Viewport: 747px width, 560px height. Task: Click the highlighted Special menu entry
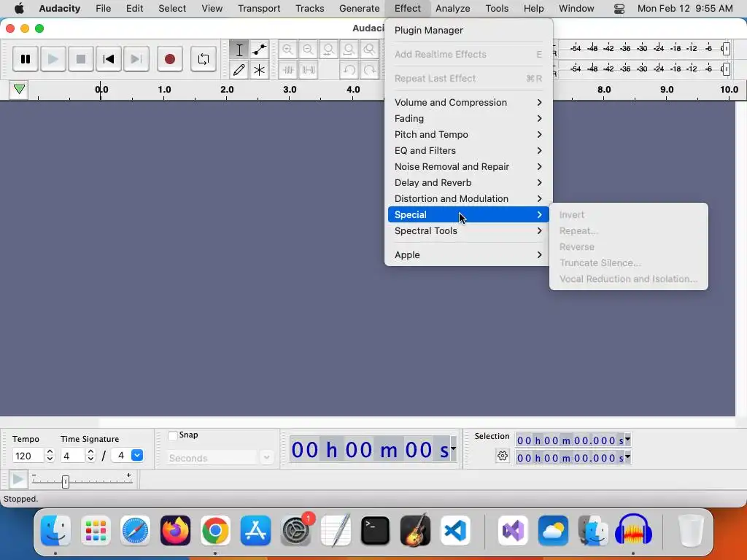click(x=468, y=215)
